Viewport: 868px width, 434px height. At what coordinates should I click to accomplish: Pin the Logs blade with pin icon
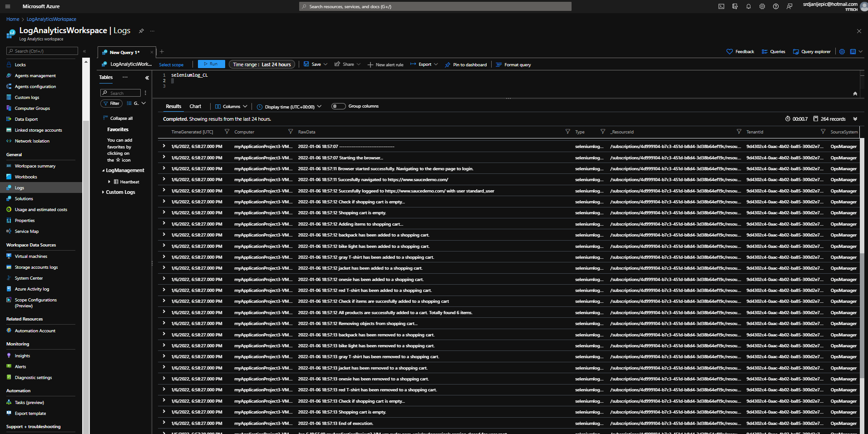click(x=141, y=31)
